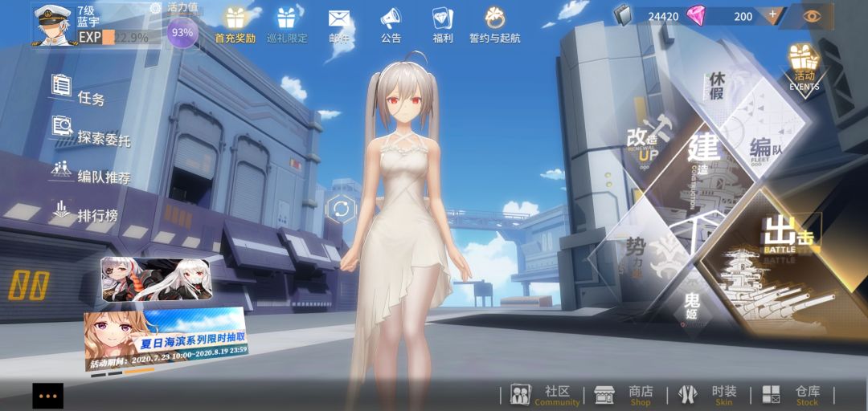Tap the Shop storefront icon
868x411 pixels.
coord(604,395)
